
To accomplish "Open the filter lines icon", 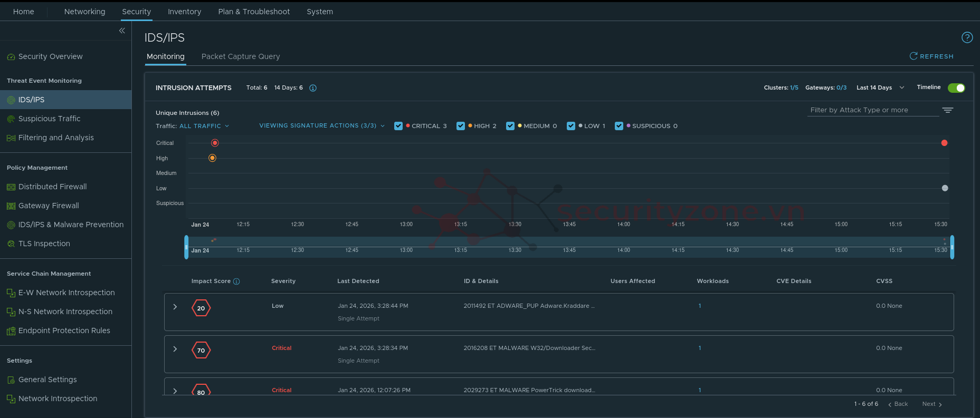I will (x=948, y=110).
